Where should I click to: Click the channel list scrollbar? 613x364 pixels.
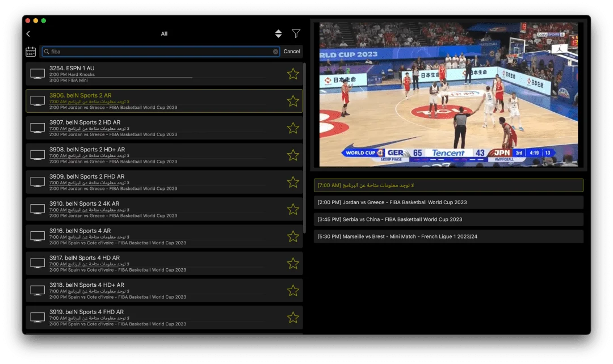pos(305,149)
